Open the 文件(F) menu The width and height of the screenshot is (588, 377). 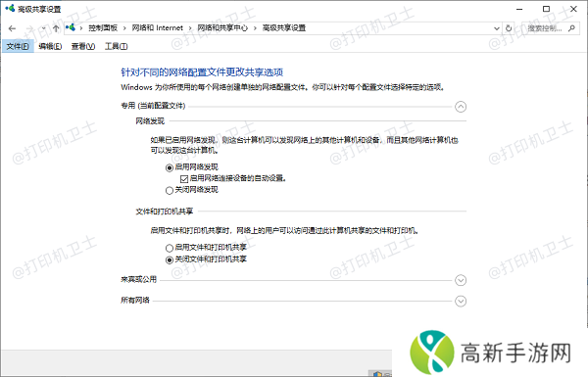pos(18,46)
